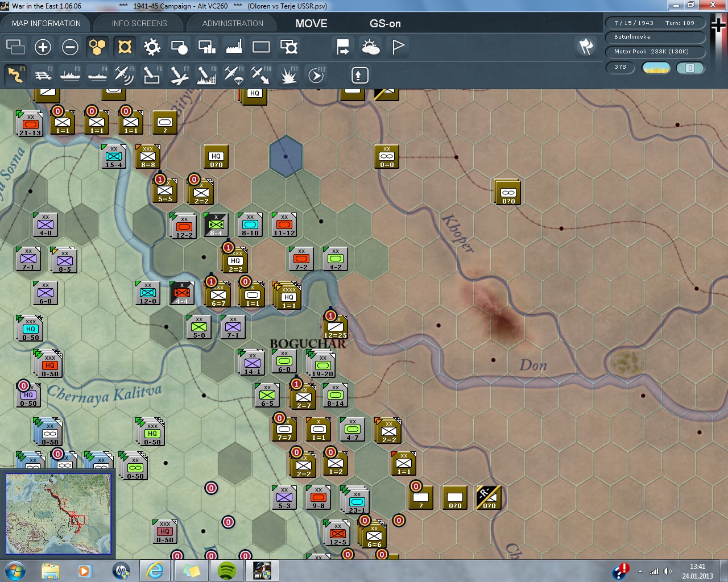This screenshot has width=728, height=582.
Task: Click the light-blue indicator showing 0
Action: click(690, 68)
